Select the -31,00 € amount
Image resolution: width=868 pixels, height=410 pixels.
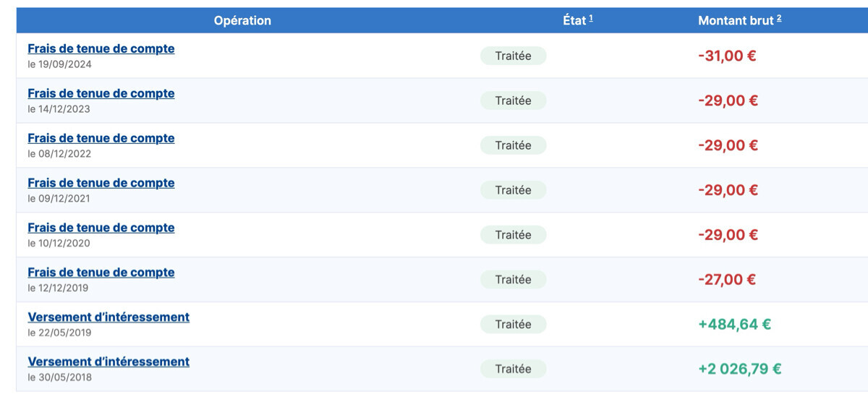pyautogui.click(x=727, y=56)
